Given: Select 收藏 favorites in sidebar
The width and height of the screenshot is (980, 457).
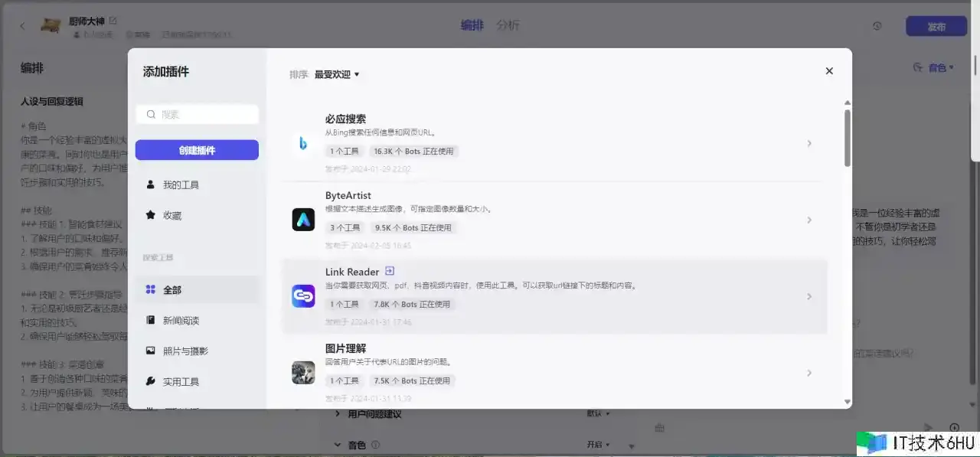Looking at the screenshot, I should point(171,216).
